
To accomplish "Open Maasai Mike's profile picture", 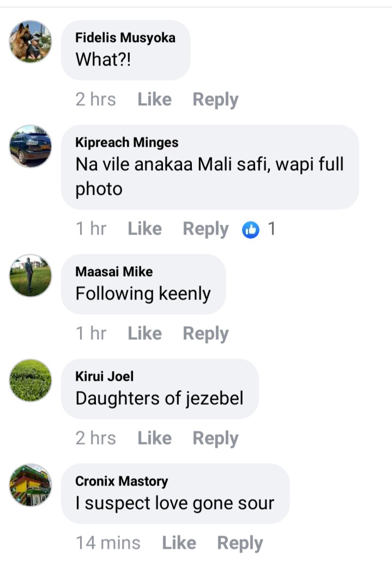I will [30, 275].
